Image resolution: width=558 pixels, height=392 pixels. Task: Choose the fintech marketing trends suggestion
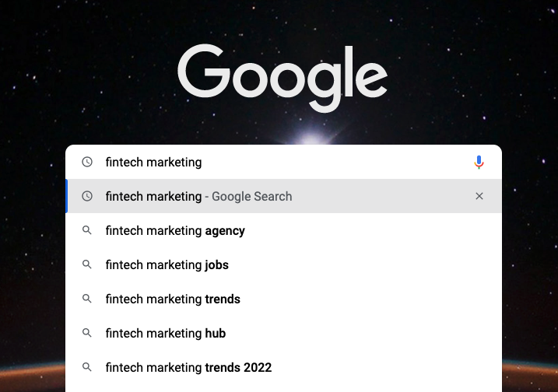(x=283, y=299)
